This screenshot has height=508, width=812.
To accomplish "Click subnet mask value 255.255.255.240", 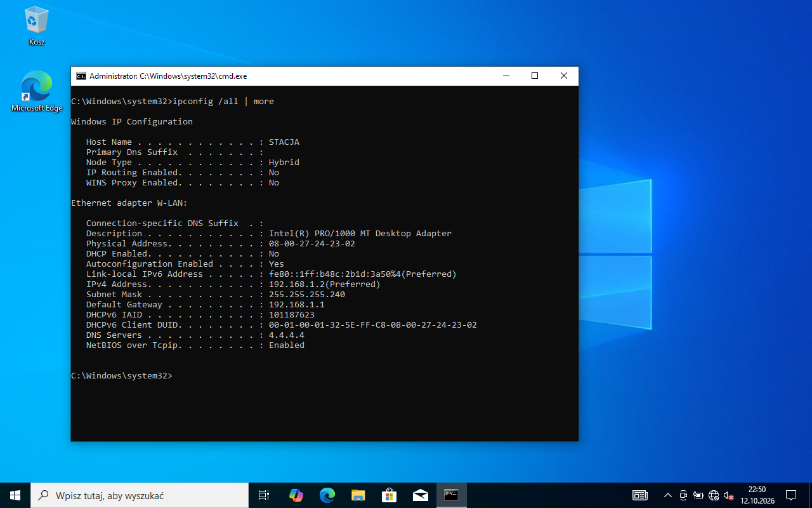I will click(307, 295).
